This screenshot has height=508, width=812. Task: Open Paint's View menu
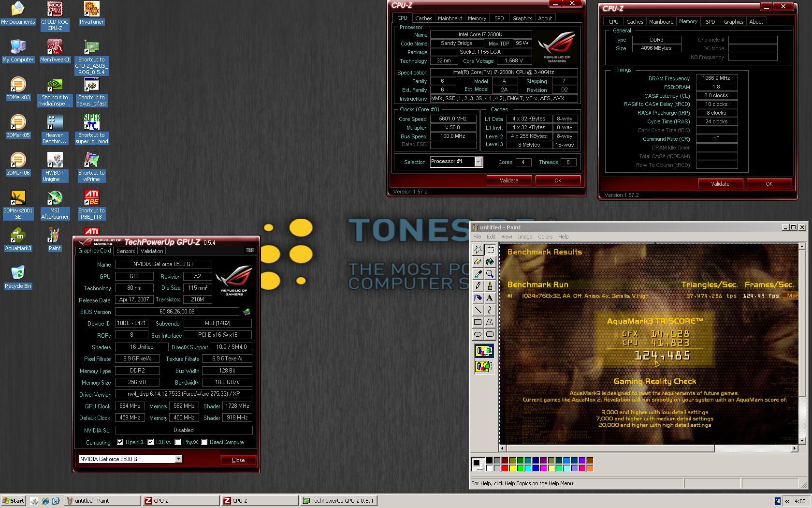tap(507, 237)
